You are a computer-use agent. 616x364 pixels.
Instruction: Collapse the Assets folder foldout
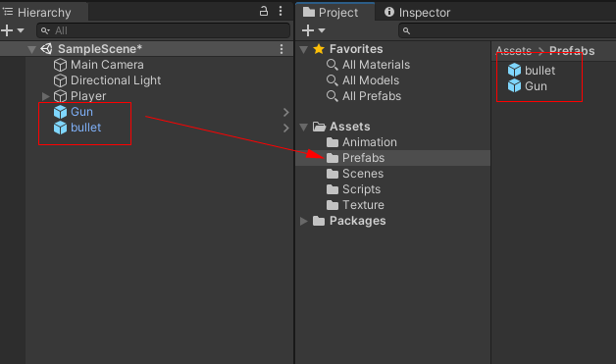(304, 127)
